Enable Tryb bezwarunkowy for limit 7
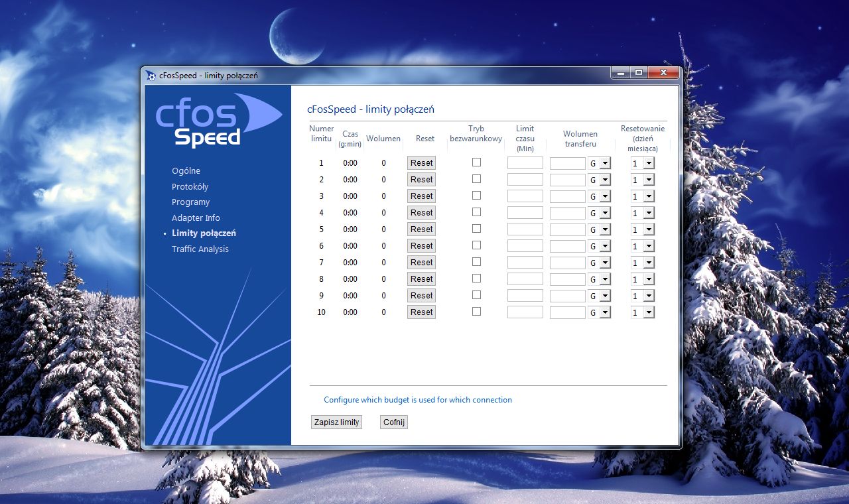849x504 pixels. pos(476,262)
